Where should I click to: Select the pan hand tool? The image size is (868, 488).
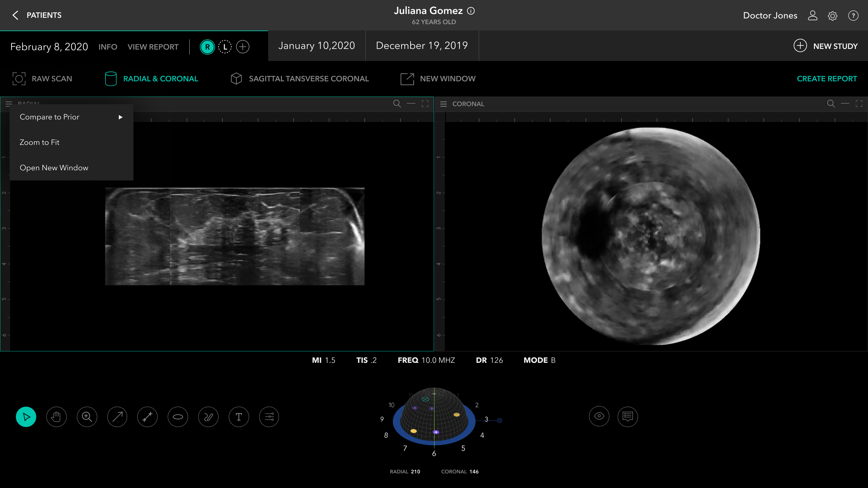point(56,417)
